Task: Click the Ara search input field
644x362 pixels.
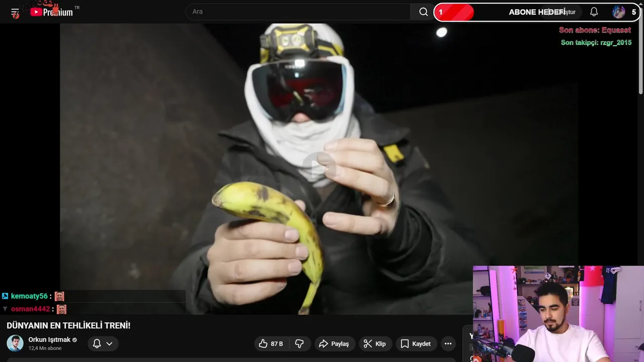Action: 297,12
